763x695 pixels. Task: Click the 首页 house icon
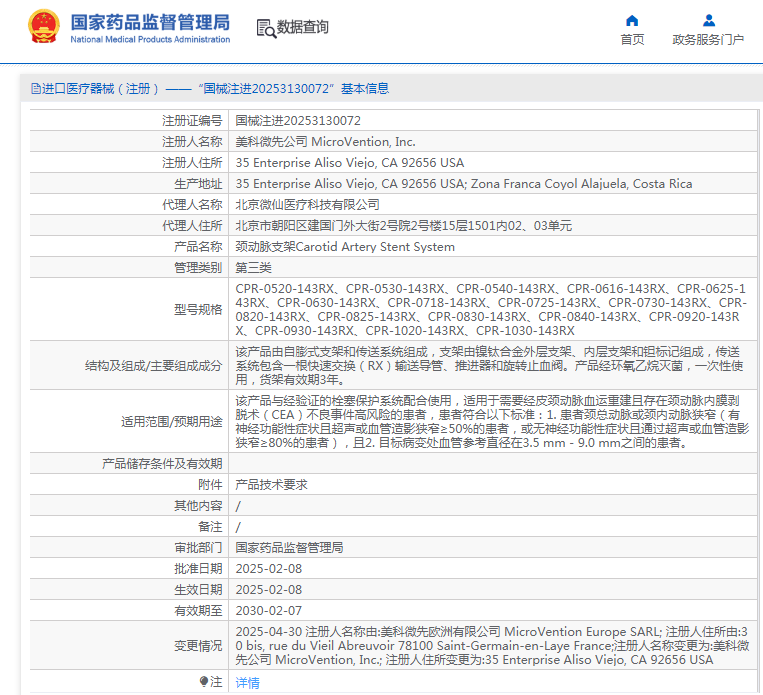click(x=632, y=20)
